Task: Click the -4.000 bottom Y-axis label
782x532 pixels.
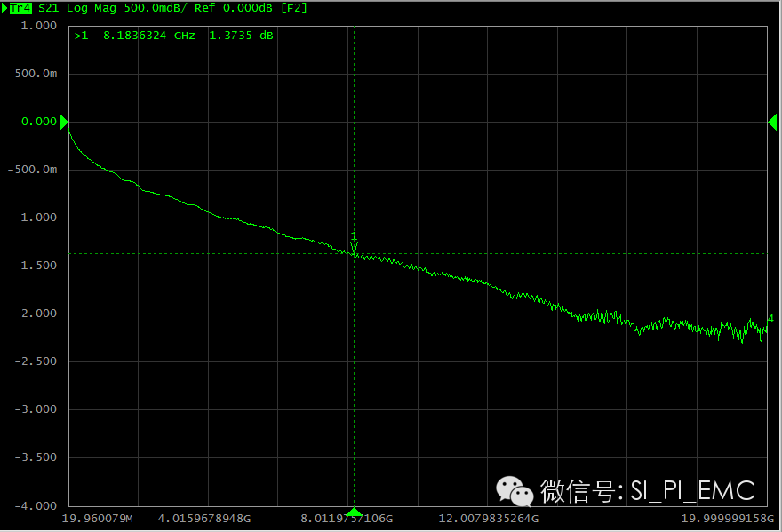Action: (x=36, y=505)
